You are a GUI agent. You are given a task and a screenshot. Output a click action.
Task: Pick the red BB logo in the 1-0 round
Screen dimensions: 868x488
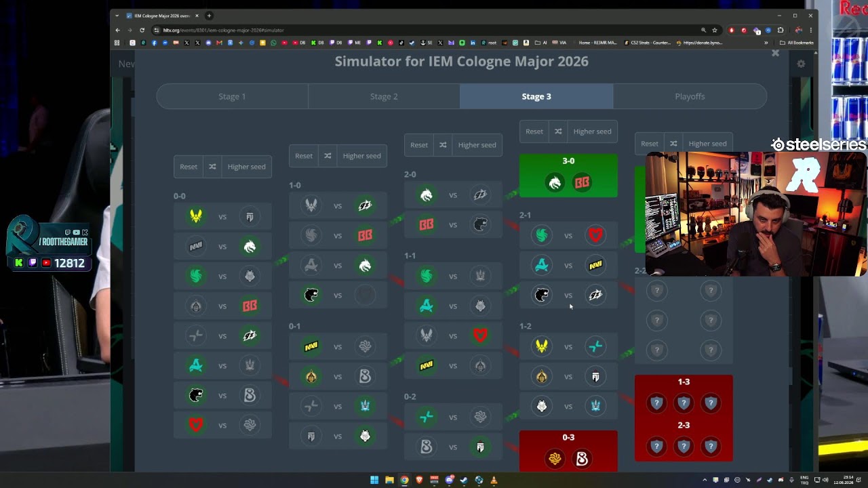tap(365, 236)
